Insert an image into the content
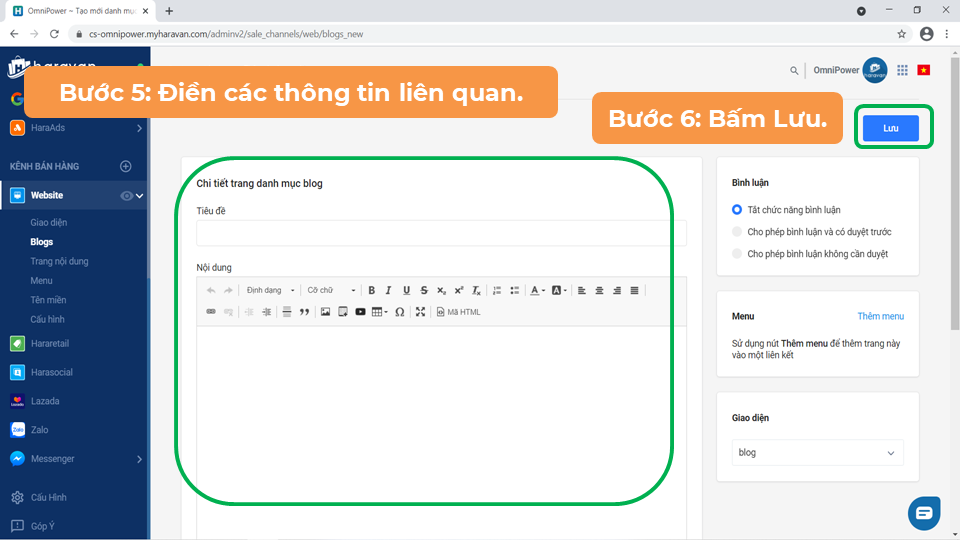This screenshot has height=540, width=960. coord(325,312)
